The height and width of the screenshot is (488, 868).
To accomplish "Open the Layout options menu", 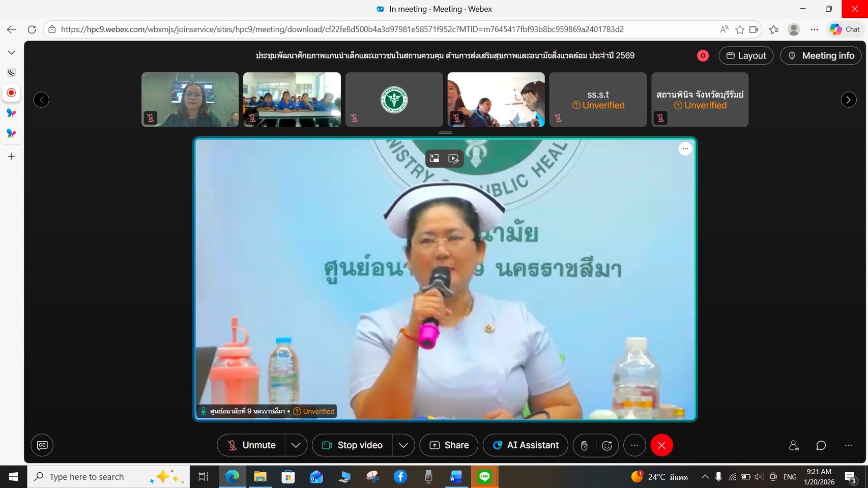I will [746, 55].
